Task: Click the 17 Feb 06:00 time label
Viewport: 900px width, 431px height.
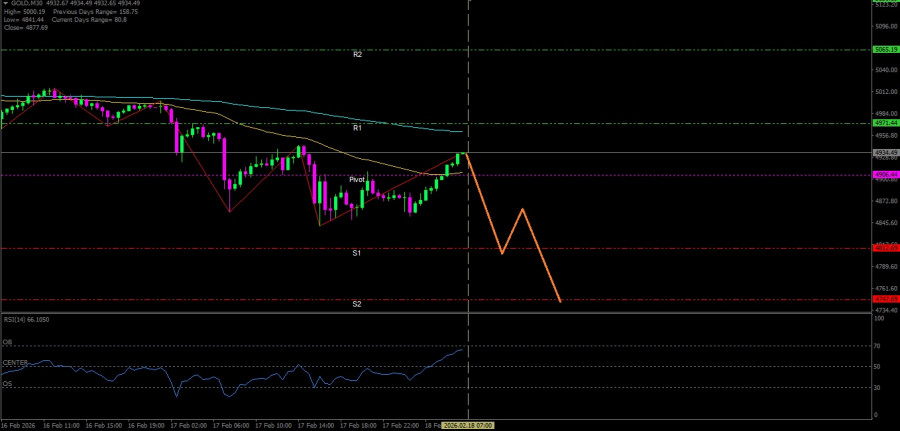Action: tap(231, 426)
